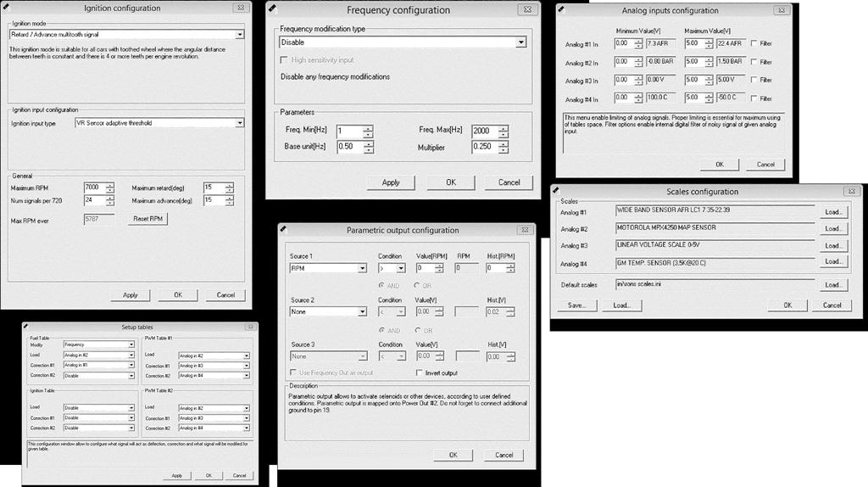Viewport: 868px width, 487px height.
Task: Open the Ignition mode dropdown
Action: (x=240, y=35)
